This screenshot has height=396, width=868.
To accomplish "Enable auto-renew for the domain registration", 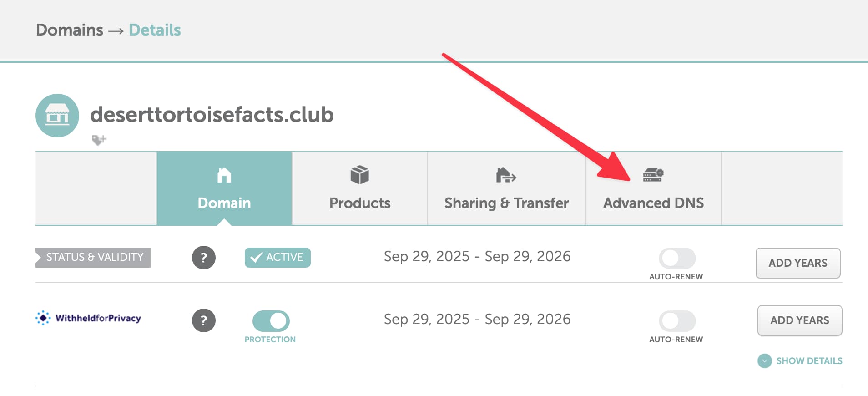I will click(676, 258).
